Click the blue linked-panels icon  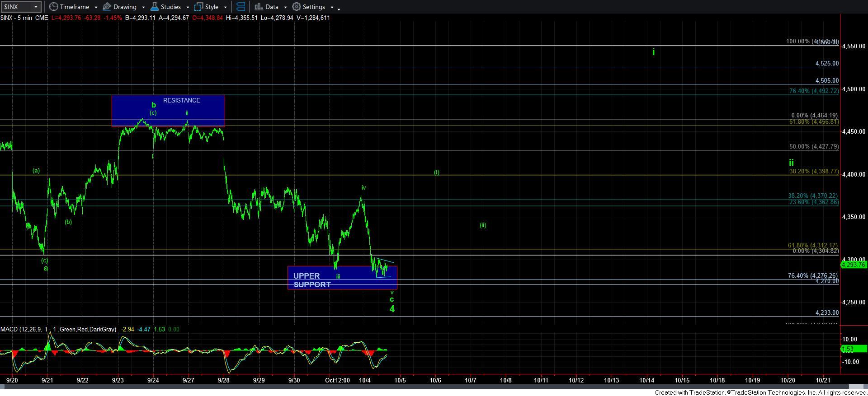click(x=241, y=7)
